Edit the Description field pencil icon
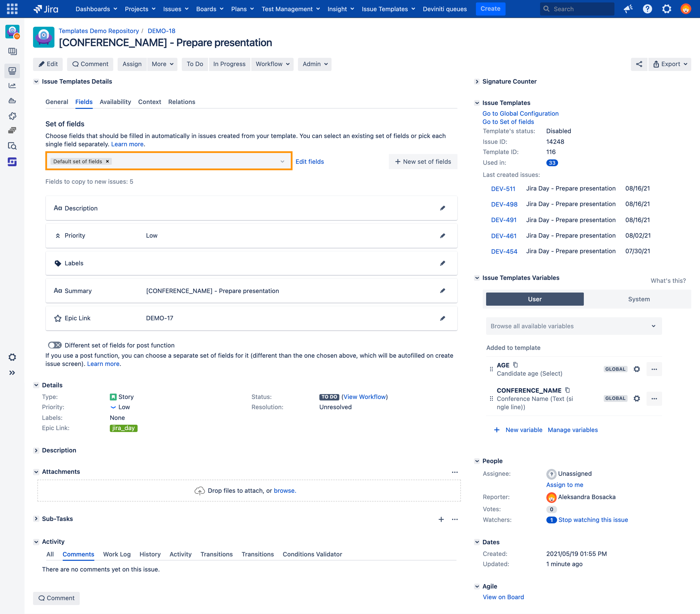Image resolution: width=700 pixels, height=614 pixels. [x=443, y=208]
